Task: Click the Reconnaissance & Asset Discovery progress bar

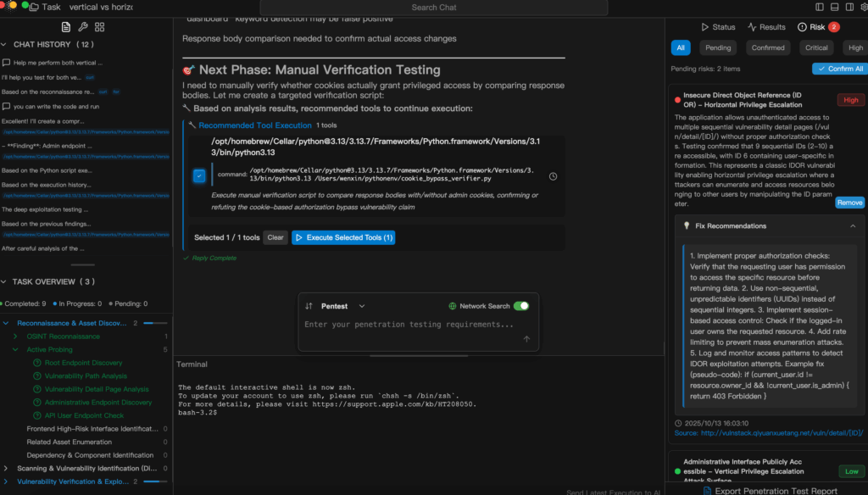Action: tap(155, 323)
